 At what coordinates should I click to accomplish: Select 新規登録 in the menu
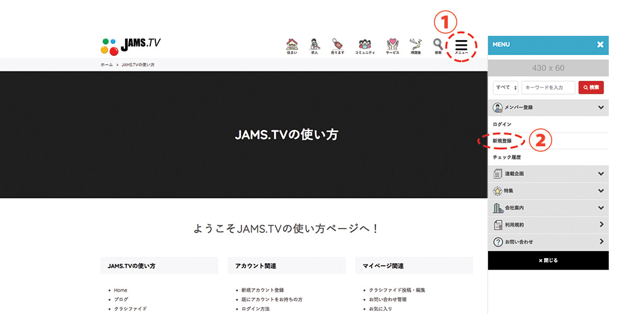click(502, 141)
